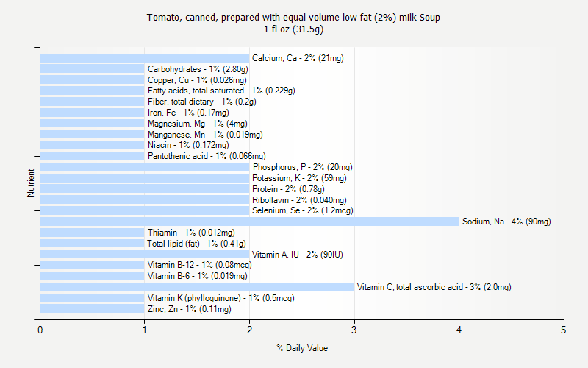Select the Niacin - 1% (0.172mg) label
Viewport: 588px width, 368px height.
pyautogui.click(x=188, y=145)
